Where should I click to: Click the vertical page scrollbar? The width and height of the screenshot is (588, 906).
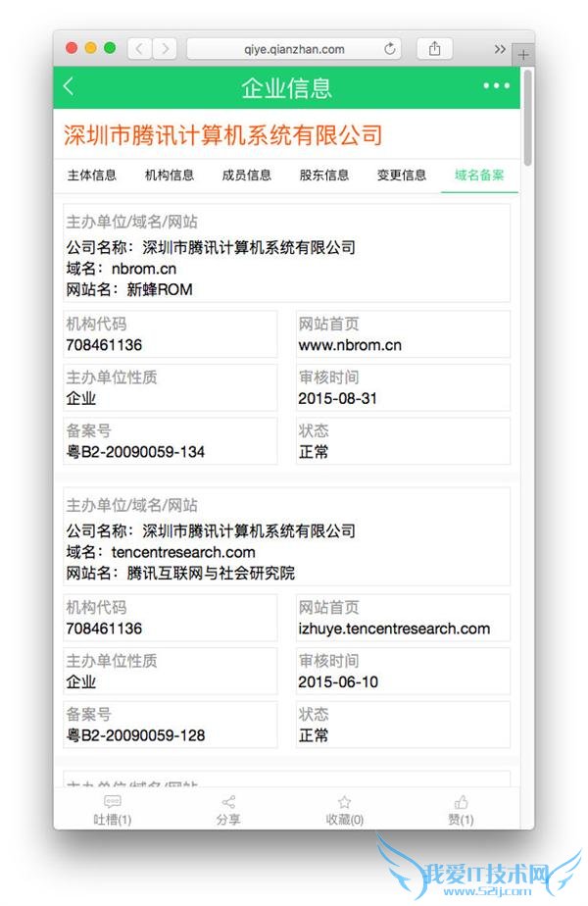pos(528,118)
